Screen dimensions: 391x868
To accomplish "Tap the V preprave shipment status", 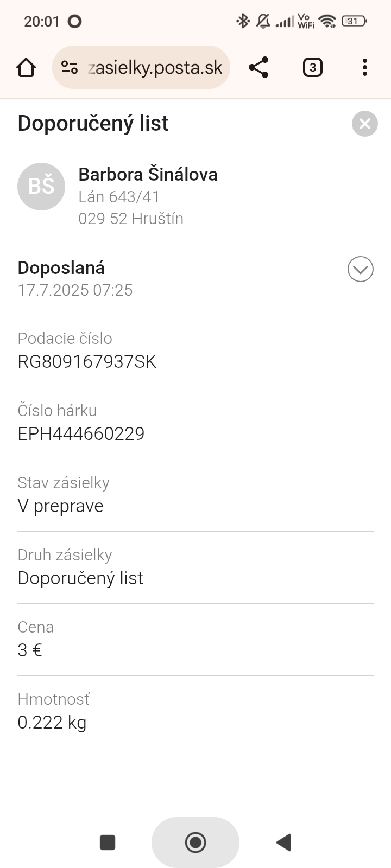I will [60, 506].
